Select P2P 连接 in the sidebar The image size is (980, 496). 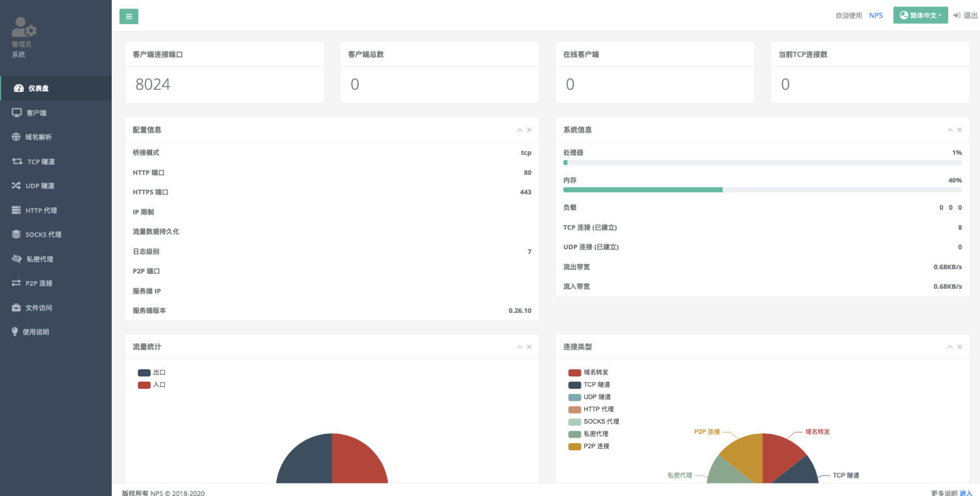point(56,283)
